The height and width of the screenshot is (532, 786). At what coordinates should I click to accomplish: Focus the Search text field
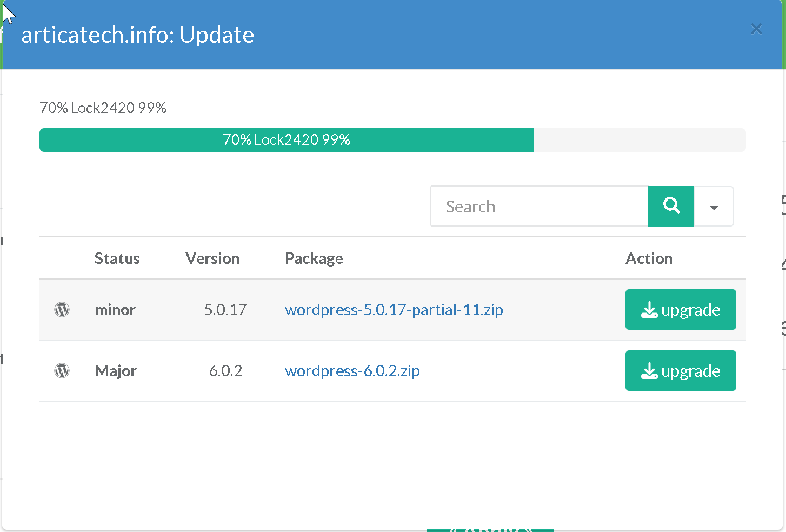538,207
